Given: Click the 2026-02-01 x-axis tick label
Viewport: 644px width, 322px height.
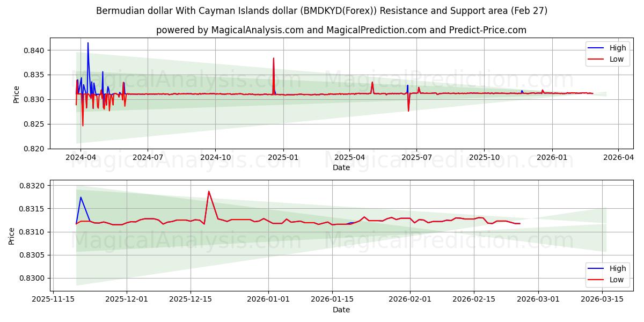Looking at the screenshot, I should 411,300.
